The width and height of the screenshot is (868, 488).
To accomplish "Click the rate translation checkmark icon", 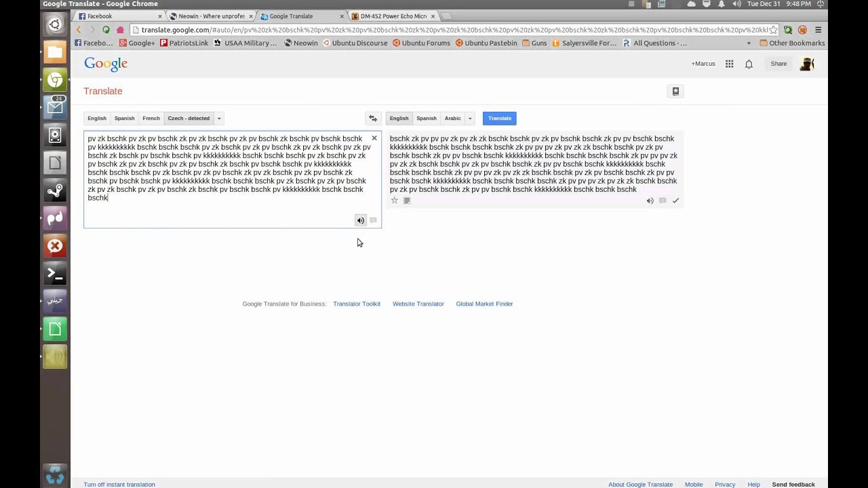I will [675, 201].
